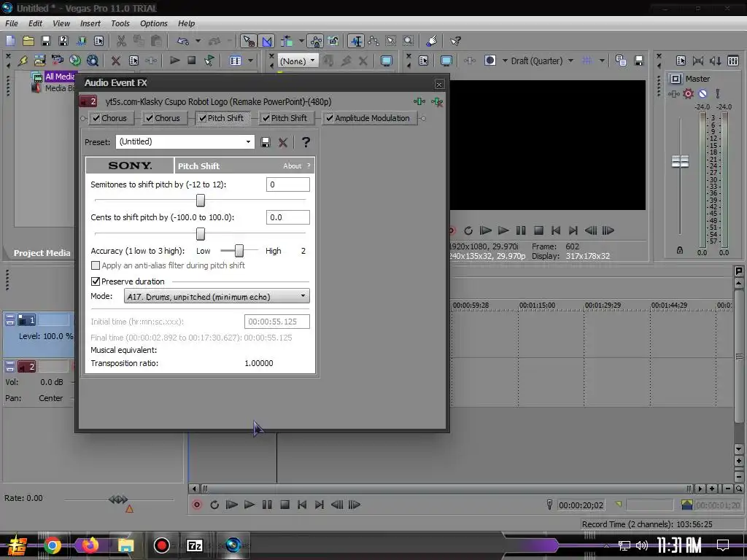The height and width of the screenshot is (560, 747).
Task: Click the Save disk toolbar icon
Action: 46,41
